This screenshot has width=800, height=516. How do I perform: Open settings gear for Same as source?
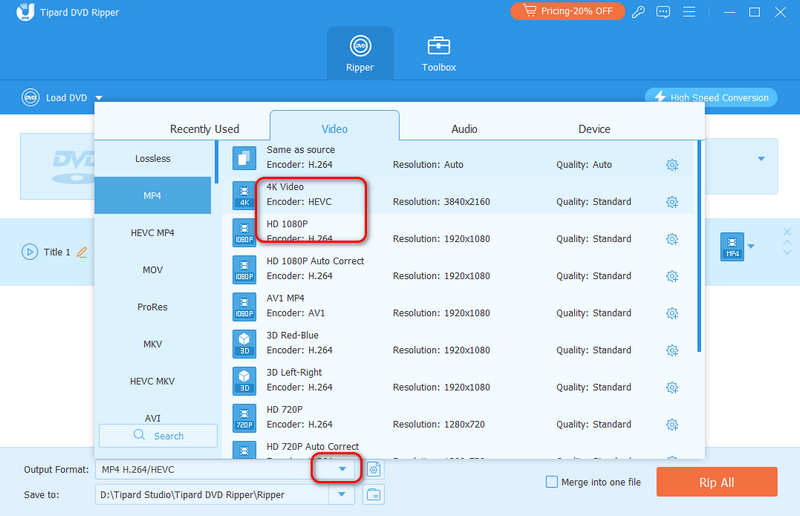[672, 165]
